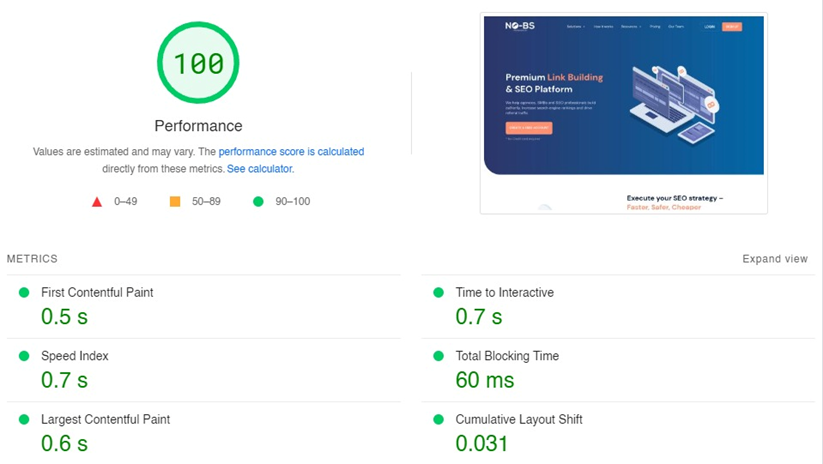Open the "performance score is calculated" link
This screenshot has width=823, height=464.
pyautogui.click(x=291, y=152)
